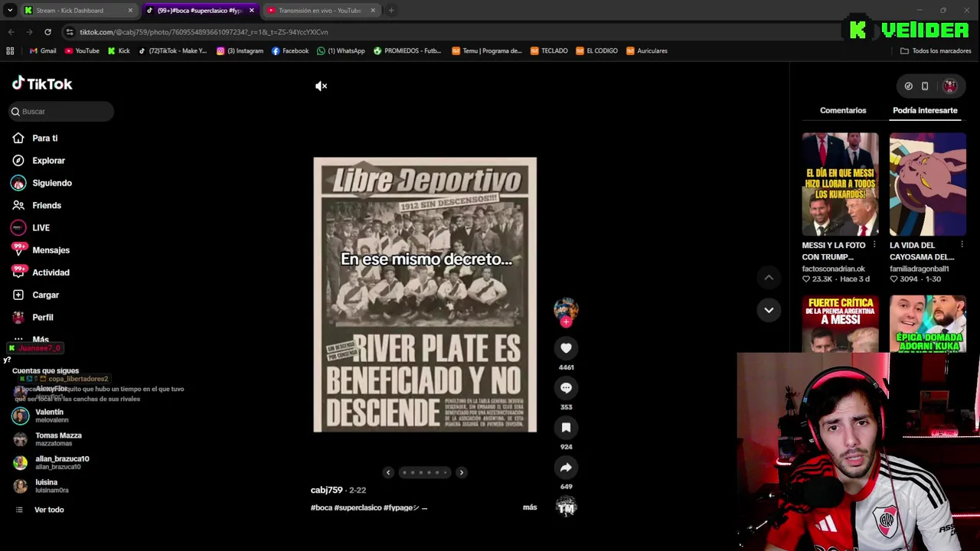Open cabj759 creator profile link
This screenshot has width=980, height=551.
click(x=326, y=490)
